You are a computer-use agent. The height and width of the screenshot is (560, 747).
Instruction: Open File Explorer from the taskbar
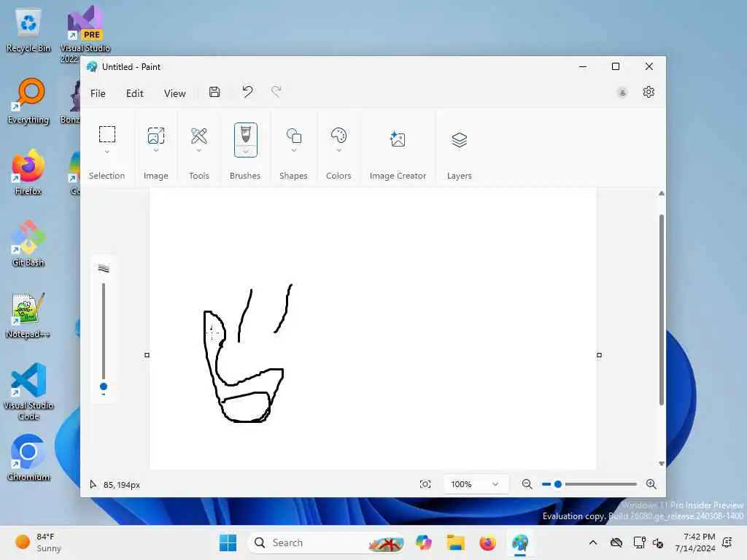(x=455, y=542)
